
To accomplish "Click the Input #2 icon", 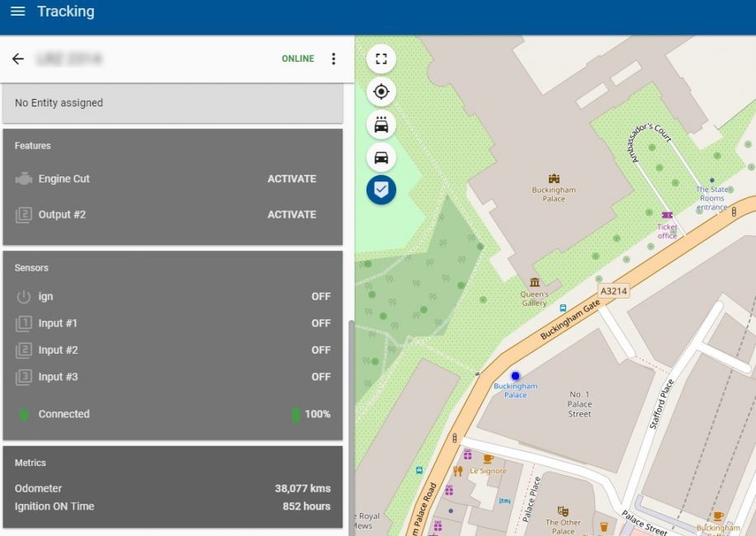I will [x=24, y=350].
